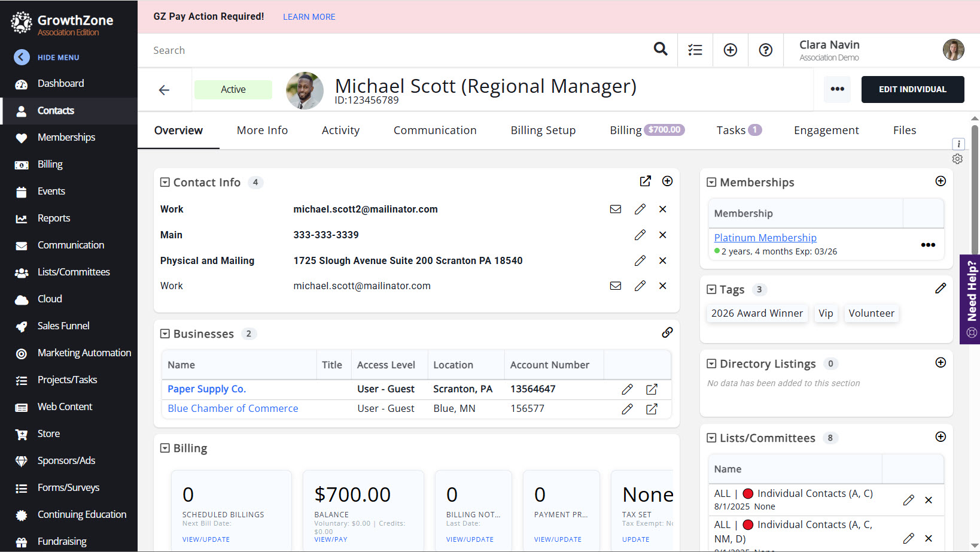Add new contact info with plus icon
Image resolution: width=980 pixels, height=552 pixels.
(667, 181)
